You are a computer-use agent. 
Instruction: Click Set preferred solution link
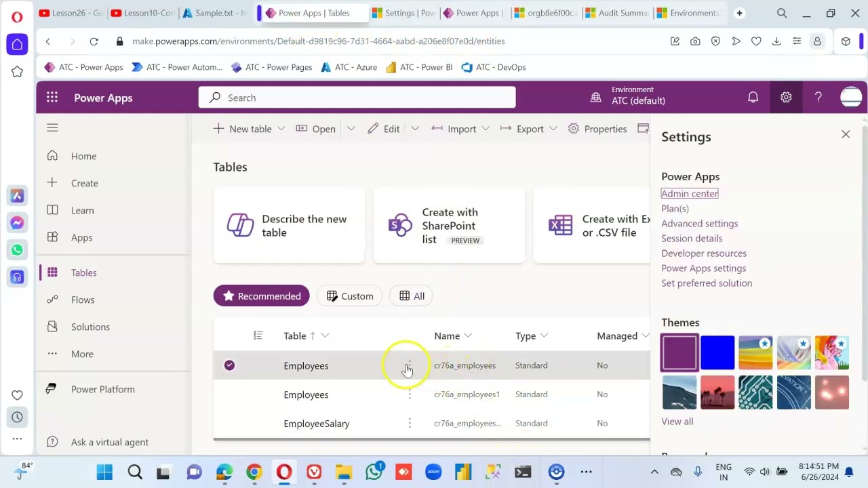[x=707, y=283]
